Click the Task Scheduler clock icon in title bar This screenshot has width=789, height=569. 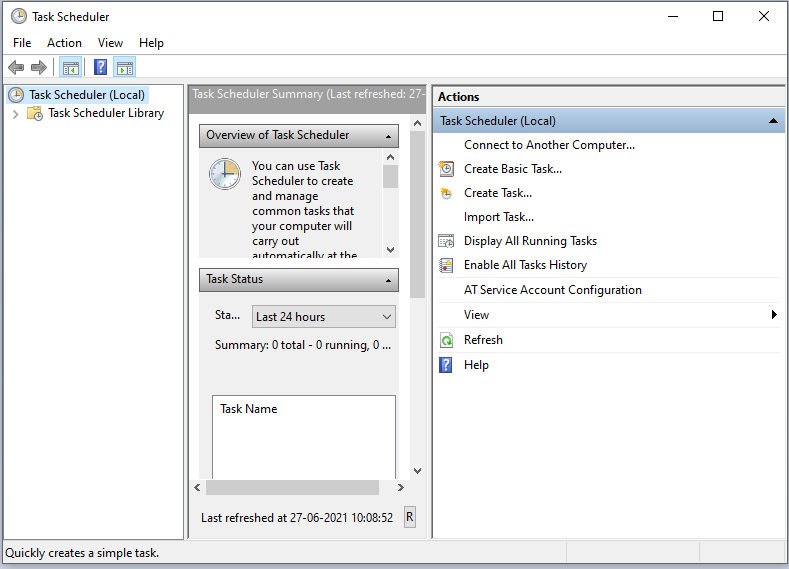click(x=19, y=17)
